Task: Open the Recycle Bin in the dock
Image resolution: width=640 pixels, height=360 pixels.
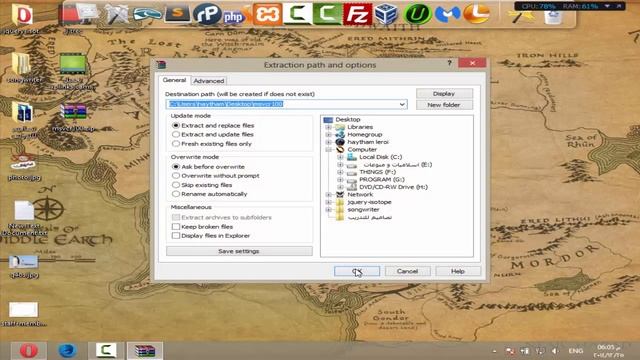Action: point(553,16)
